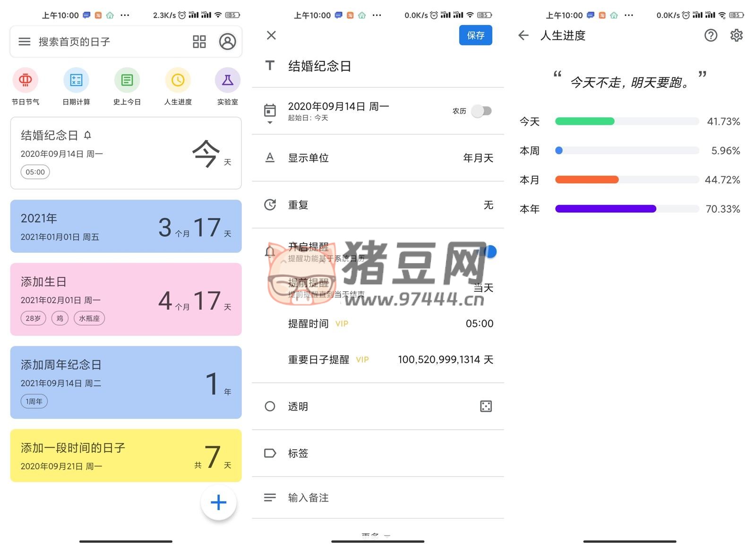Expand the date type dropdown arrow
This screenshot has height=546, width=756.
click(x=270, y=123)
